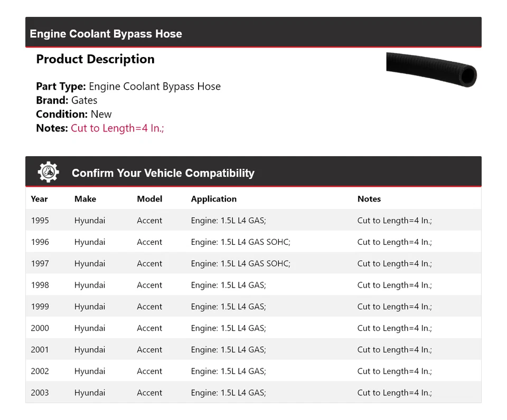Image resolution: width=507 pixels, height=420 pixels.
Task: Click the Application column header
Action: [213, 199]
